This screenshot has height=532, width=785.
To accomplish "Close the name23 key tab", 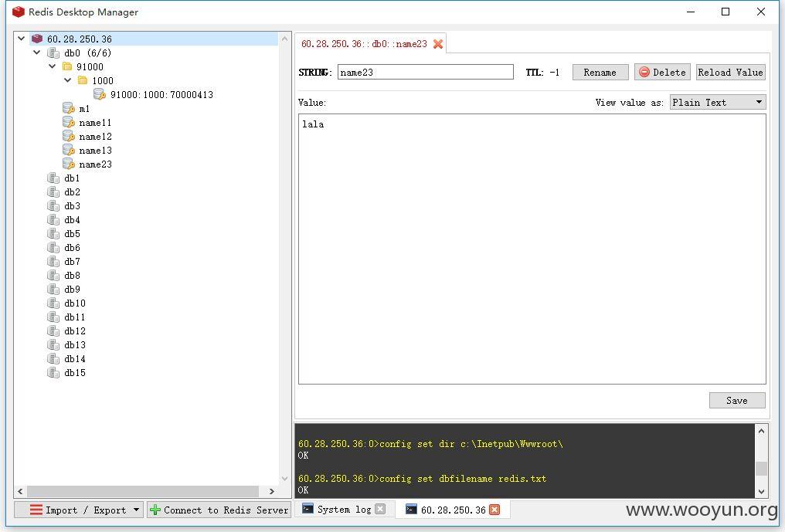I will [438, 44].
